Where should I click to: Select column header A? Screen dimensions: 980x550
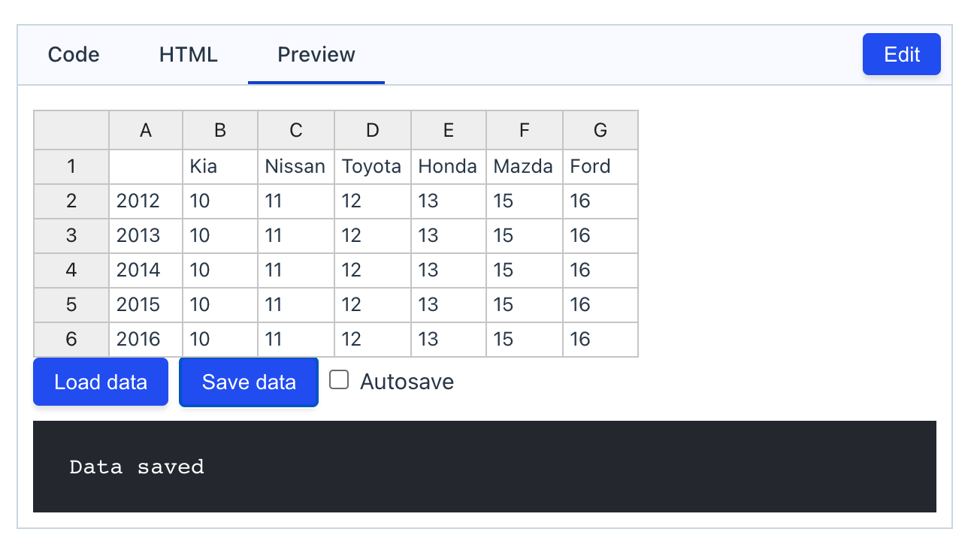point(145,130)
